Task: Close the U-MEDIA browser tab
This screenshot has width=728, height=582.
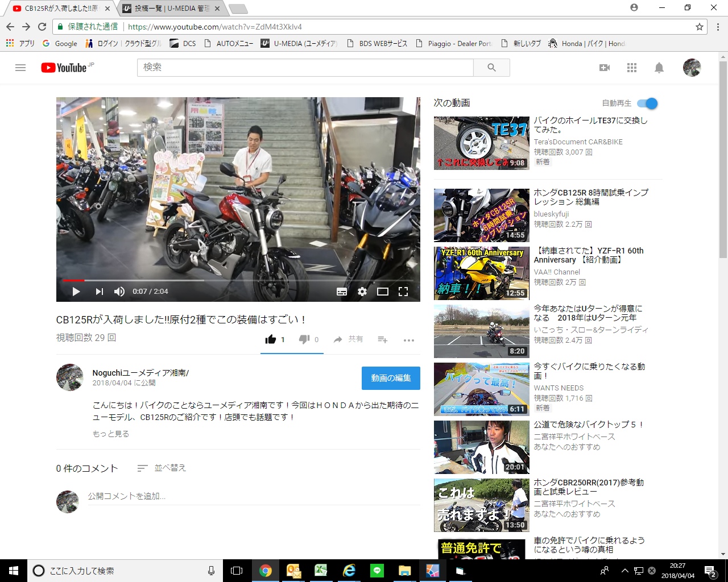Action: (x=217, y=9)
